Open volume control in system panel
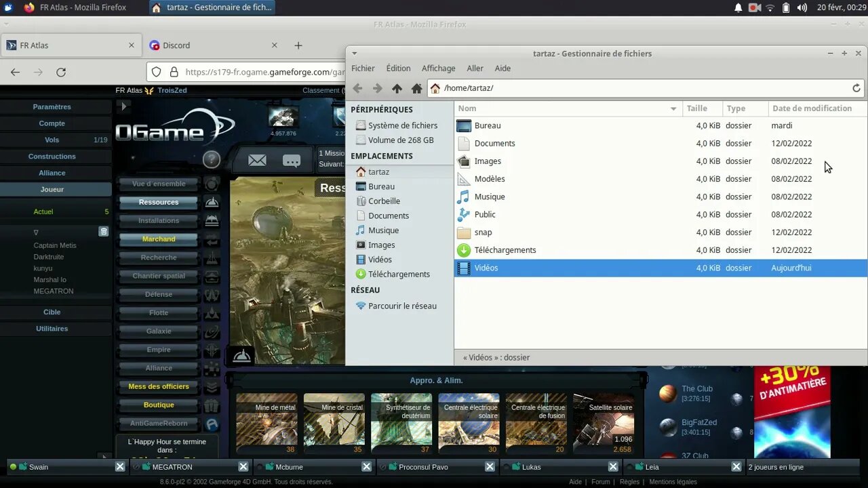 [x=802, y=7]
